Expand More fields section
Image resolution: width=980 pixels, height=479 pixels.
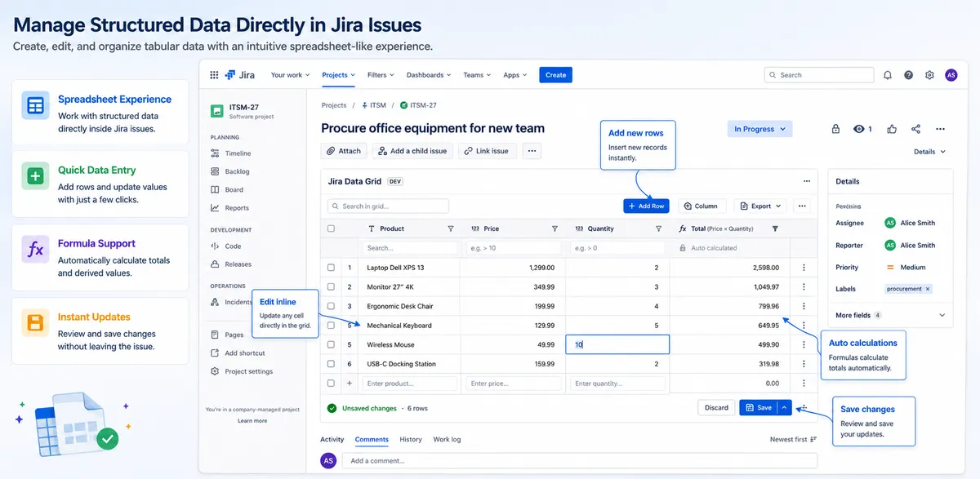click(x=890, y=315)
